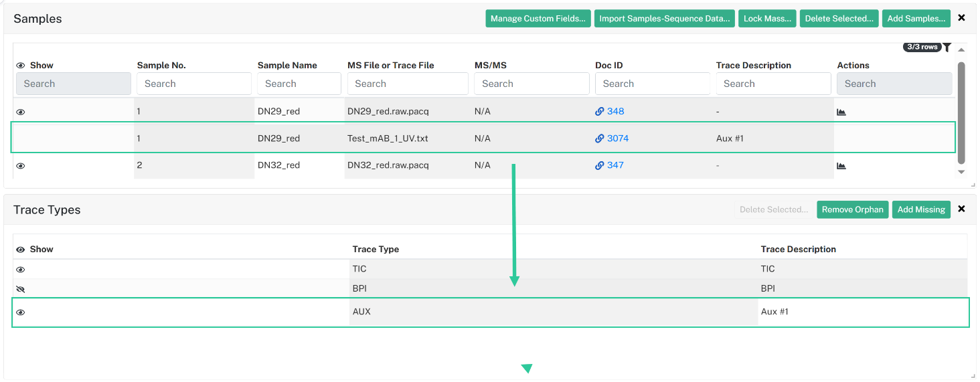Click Trace Types panel Trace Description header

point(799,250)
